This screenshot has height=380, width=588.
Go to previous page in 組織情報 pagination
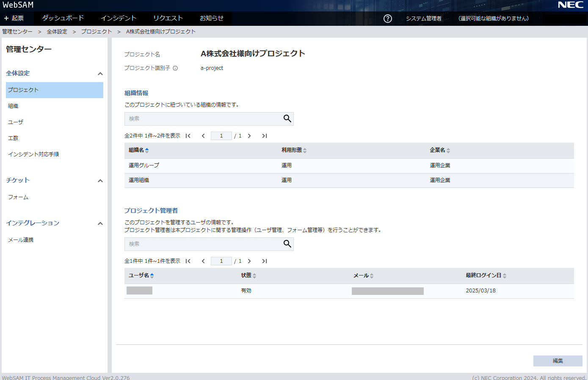coord(203,136)
